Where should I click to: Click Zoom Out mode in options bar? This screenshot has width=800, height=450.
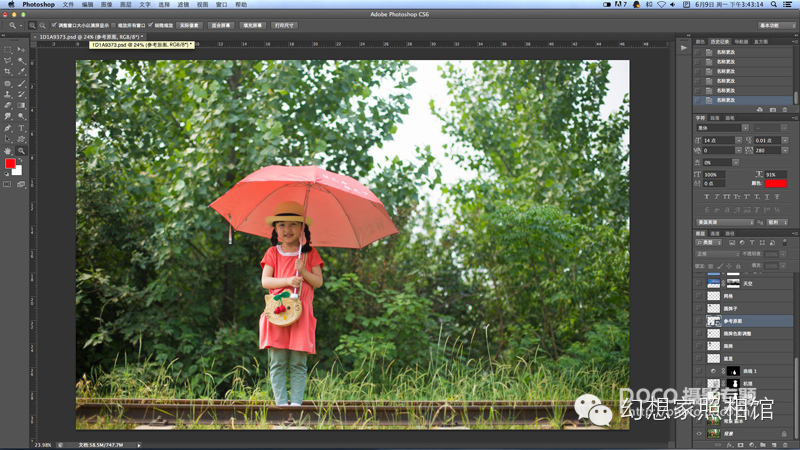[42, 26]
